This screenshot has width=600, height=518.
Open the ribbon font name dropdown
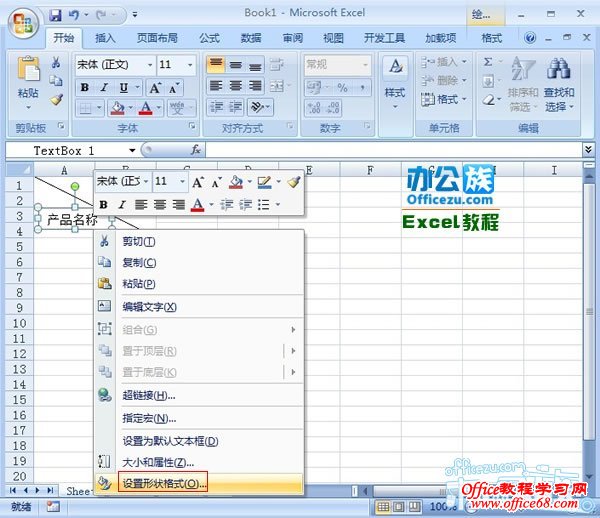pyautogui.click(x=150, y=65)
